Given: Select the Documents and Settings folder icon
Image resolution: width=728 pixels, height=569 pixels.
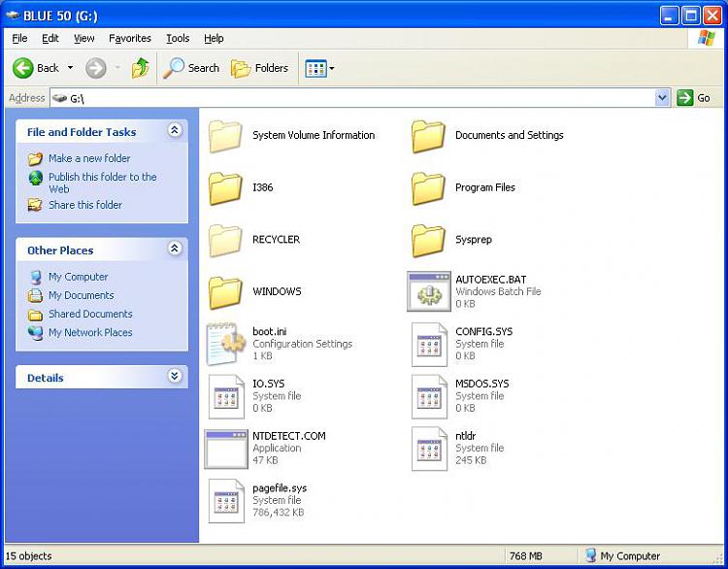Looking at the screenshot, I should pos(428,136).
